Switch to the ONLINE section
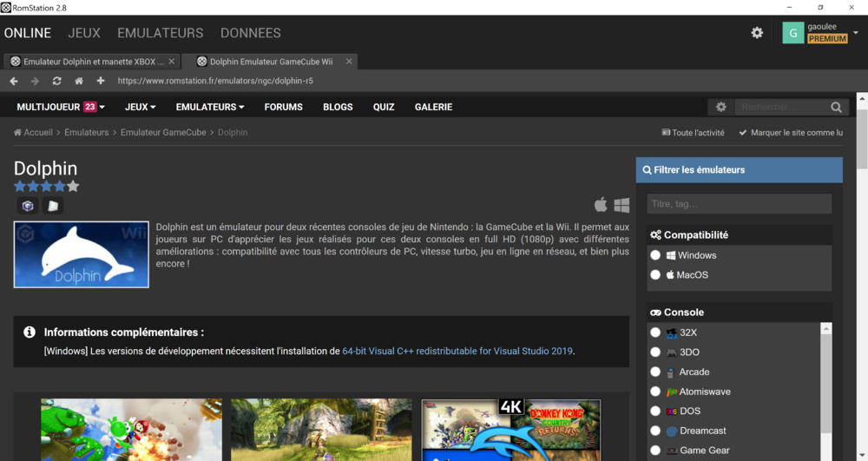868x461 pixels. point(28,33)
